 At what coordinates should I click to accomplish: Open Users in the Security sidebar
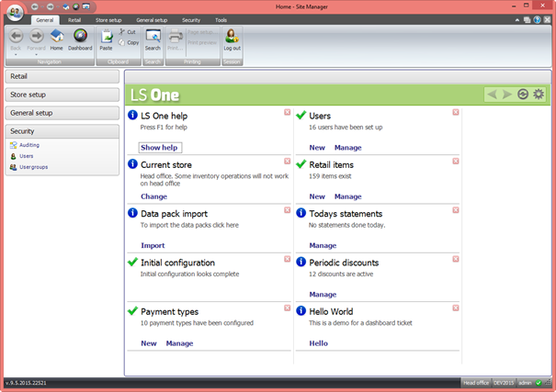22,156
